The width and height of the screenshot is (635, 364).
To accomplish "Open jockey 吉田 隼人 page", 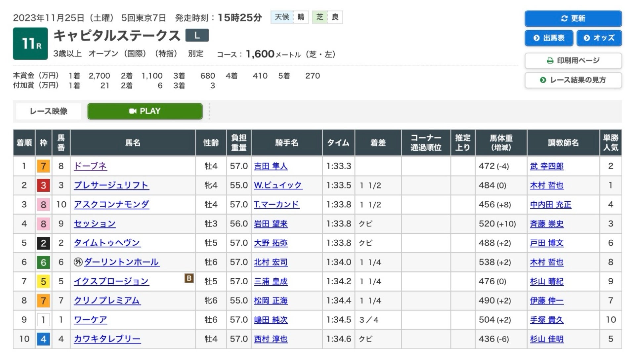I will click(271, 166).
